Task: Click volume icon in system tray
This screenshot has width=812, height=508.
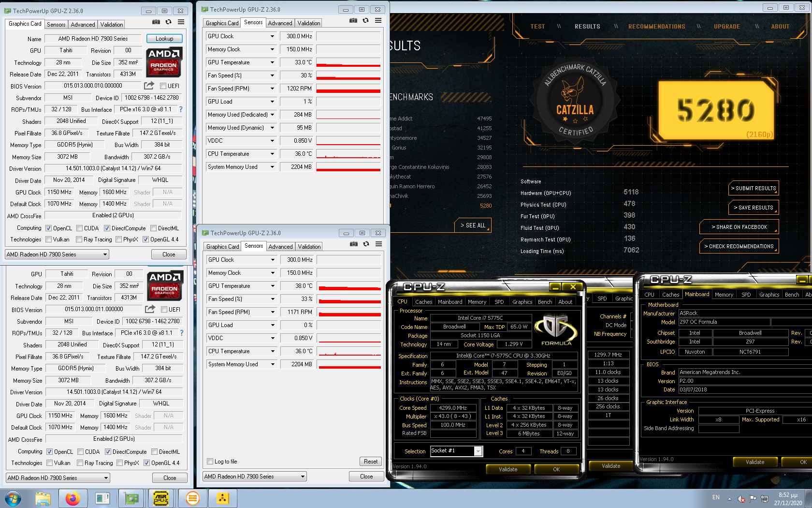Action: pyautogui.click(x=741, y=499)
